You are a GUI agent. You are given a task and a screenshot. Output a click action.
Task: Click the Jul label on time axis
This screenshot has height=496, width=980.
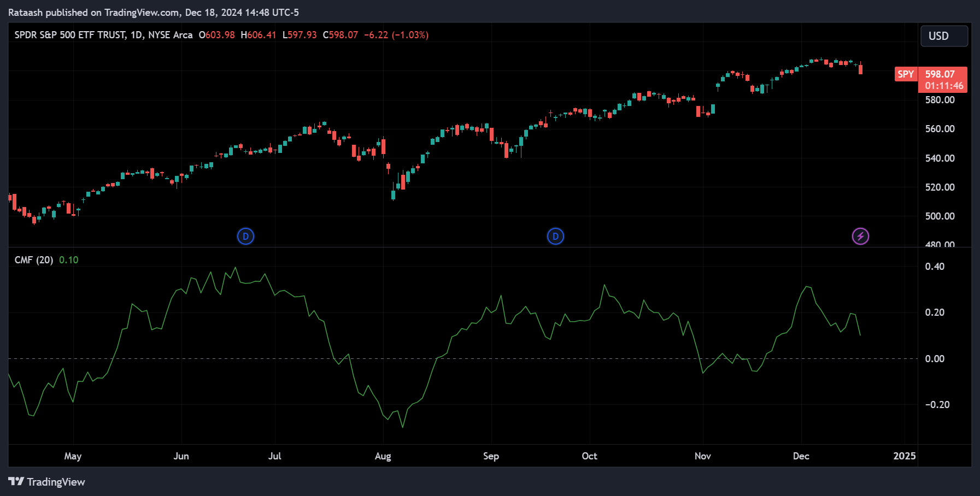(274, 456)
